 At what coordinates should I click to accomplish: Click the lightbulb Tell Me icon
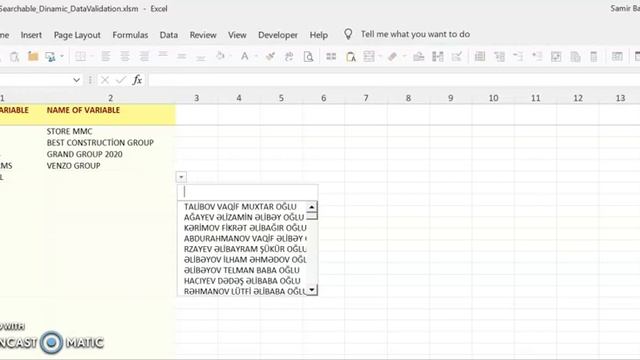coord(348,34)
